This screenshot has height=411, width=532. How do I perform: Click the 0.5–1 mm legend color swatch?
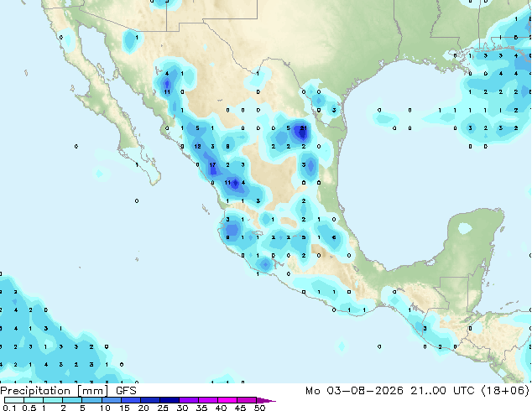34,400
